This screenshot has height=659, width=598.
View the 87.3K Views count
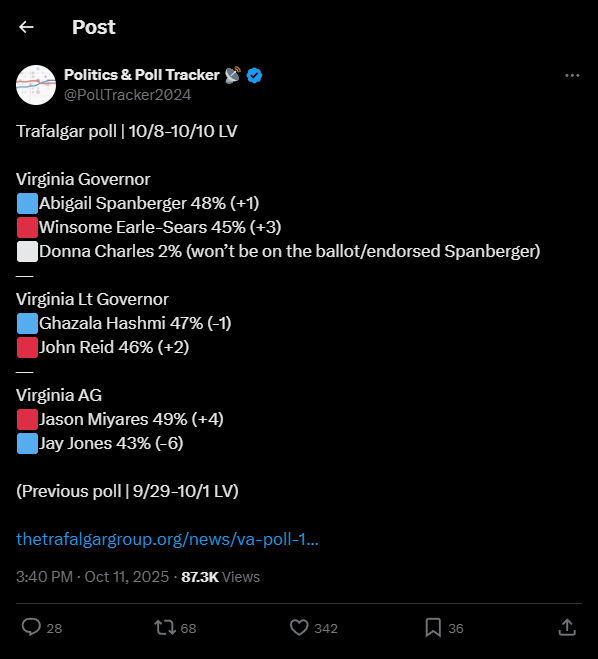[221, 577]
